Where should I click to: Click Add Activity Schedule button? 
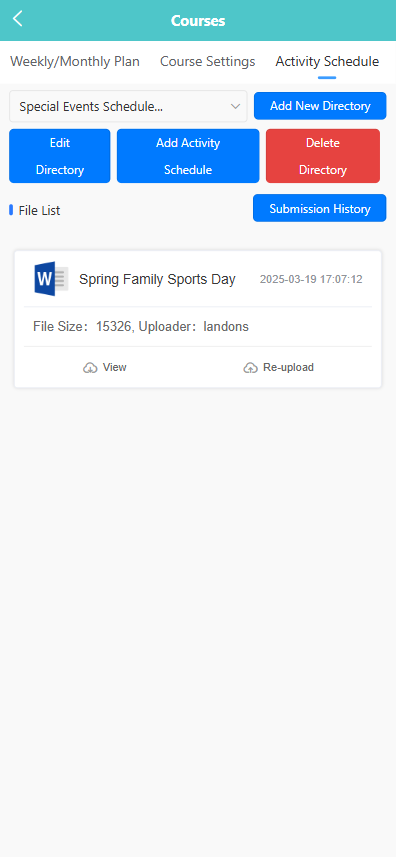[188, 156]
